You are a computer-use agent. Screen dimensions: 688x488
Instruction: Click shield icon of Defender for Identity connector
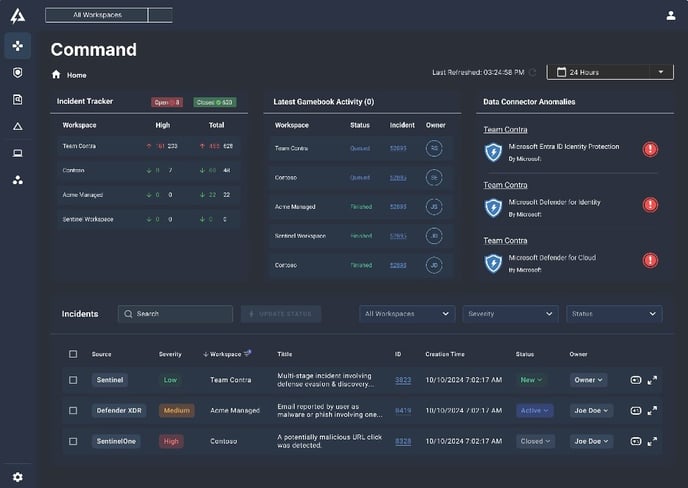494,208
